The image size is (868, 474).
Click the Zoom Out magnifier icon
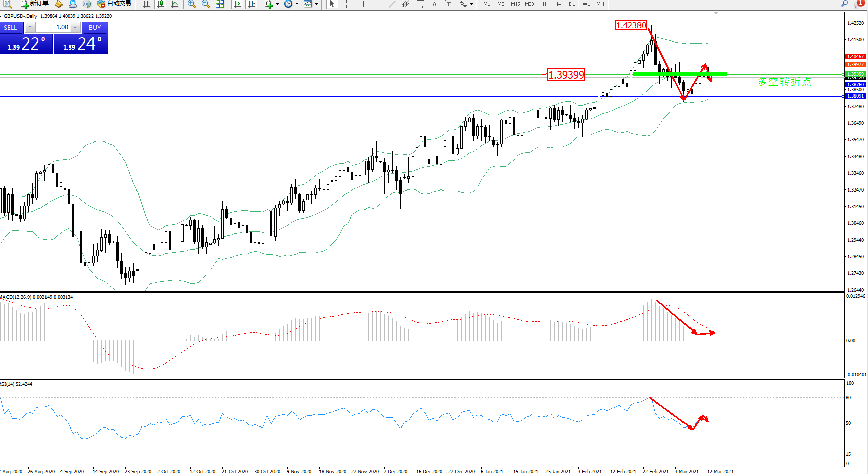(x=206, y=4)
